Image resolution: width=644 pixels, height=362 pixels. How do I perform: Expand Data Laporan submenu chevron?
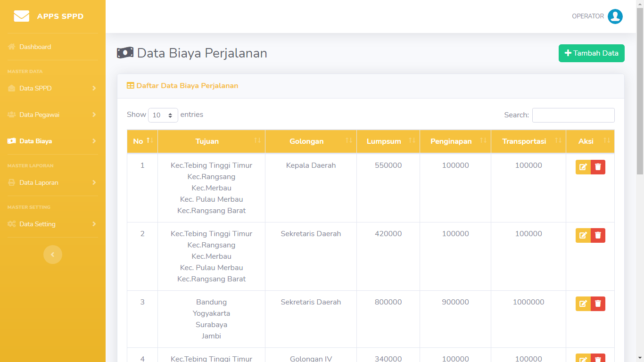pyautogui.click(x=94, y=182)
